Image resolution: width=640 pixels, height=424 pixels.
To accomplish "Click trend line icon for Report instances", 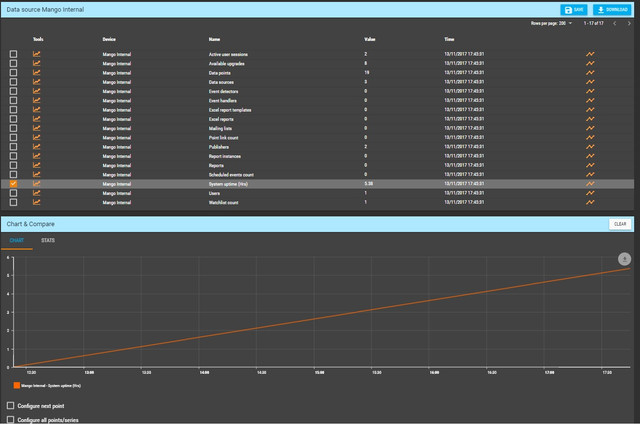I will 590,156.
